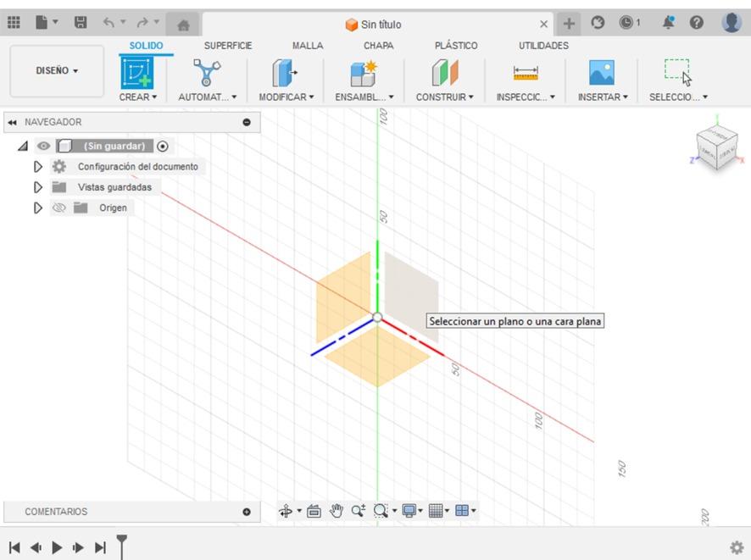Expand the Origen folder
751x560 pixels.
coord(38,208)
